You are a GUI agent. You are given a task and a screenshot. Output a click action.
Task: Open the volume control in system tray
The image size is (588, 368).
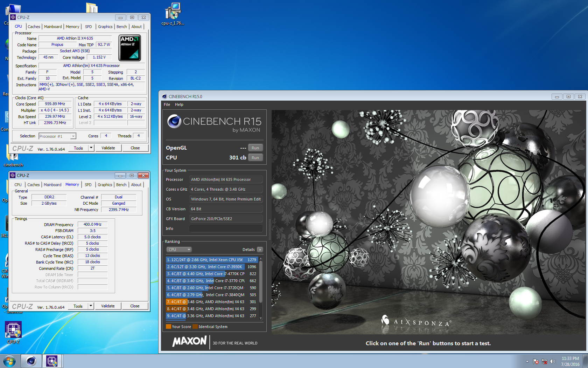point(553,361)
